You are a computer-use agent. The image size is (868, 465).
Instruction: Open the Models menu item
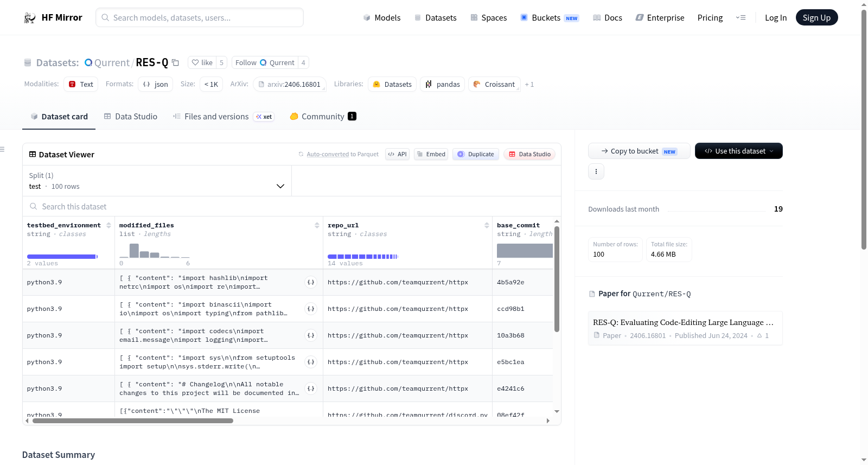coord(382,18)
